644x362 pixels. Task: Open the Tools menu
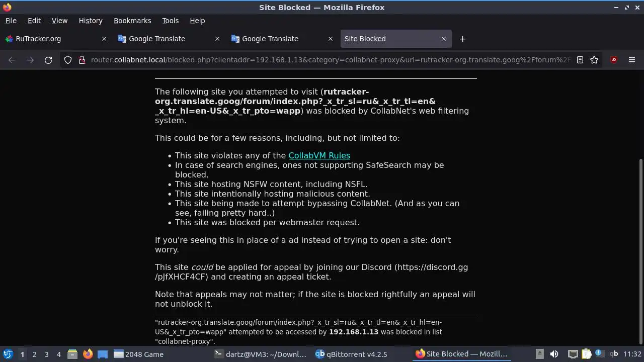coord(170,21)
